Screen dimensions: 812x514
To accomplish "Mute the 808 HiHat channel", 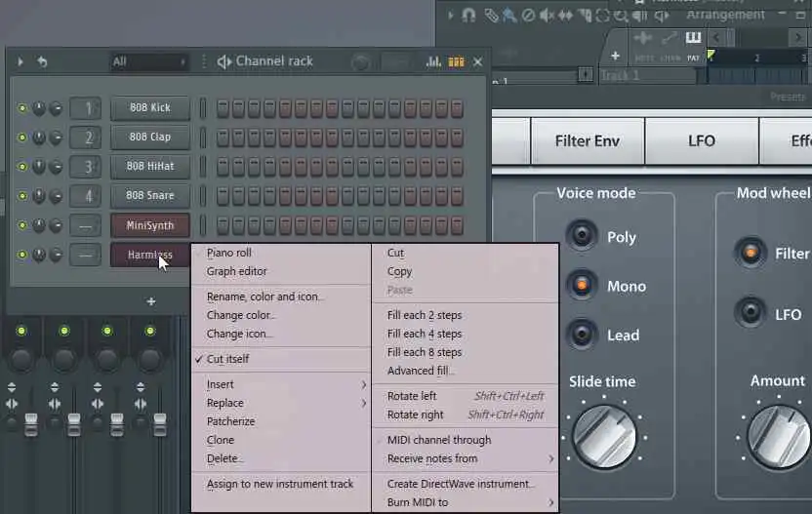I will 21,166.
